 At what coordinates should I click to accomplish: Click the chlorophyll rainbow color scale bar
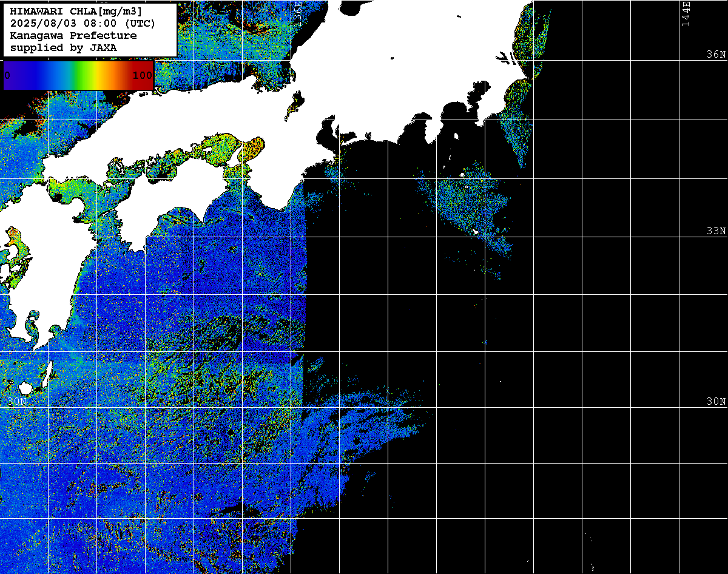79,75
